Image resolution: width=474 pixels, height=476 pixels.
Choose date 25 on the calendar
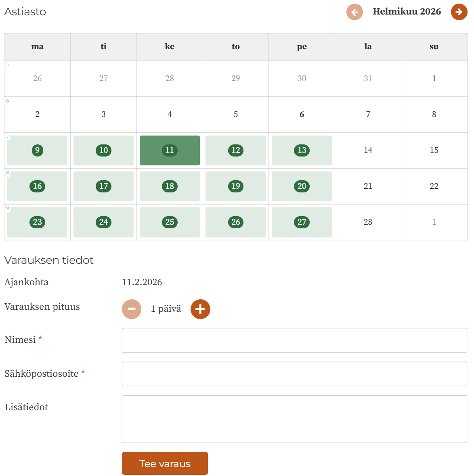tap(170, 222)
